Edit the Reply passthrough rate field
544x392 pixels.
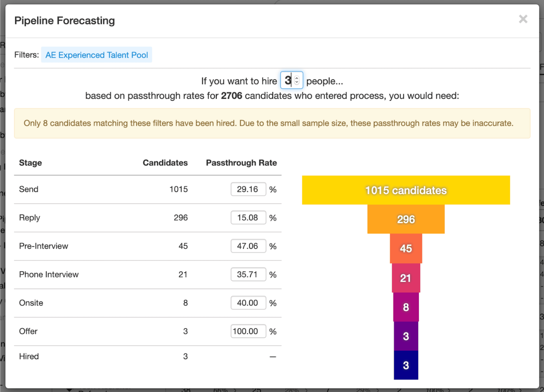tap(248, 218)
